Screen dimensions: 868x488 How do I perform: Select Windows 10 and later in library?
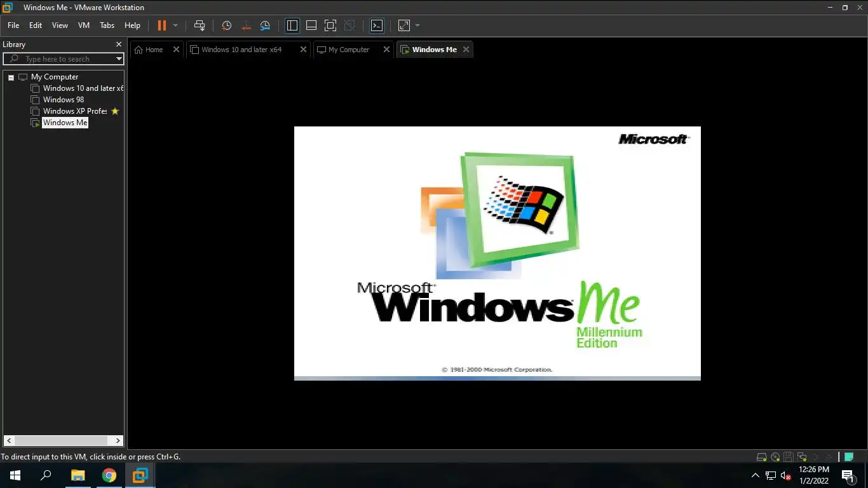click(83, 88)
